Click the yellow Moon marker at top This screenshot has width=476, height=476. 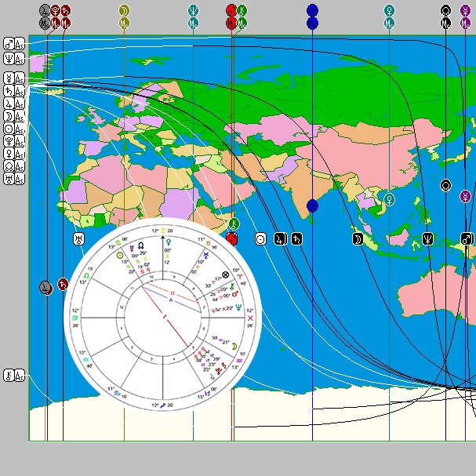[124, 10]
